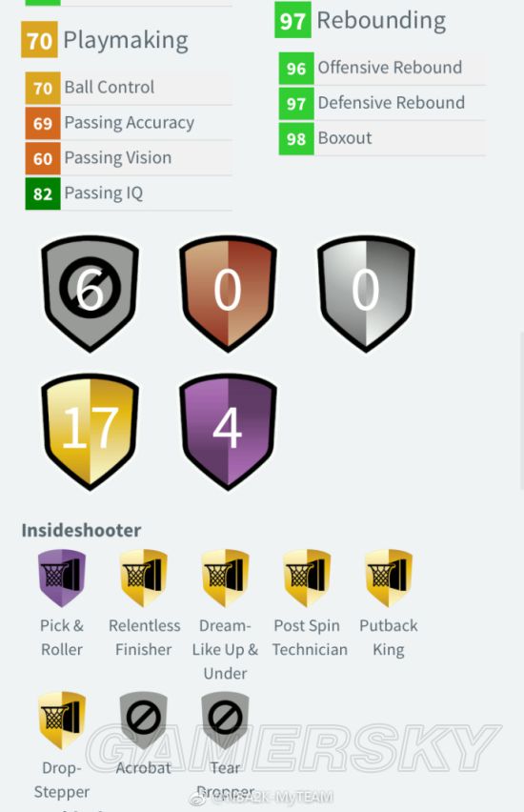Click the bronze shield showing 0

coord(228,294)
